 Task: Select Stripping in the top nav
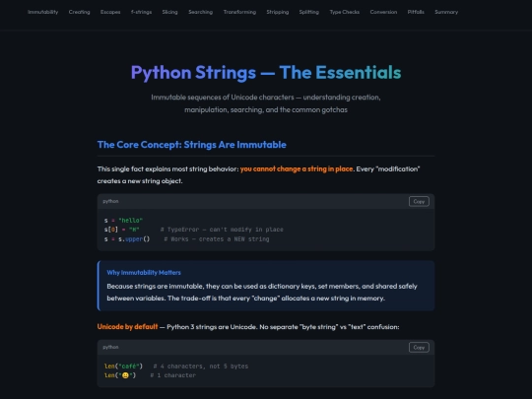[278, 12]
